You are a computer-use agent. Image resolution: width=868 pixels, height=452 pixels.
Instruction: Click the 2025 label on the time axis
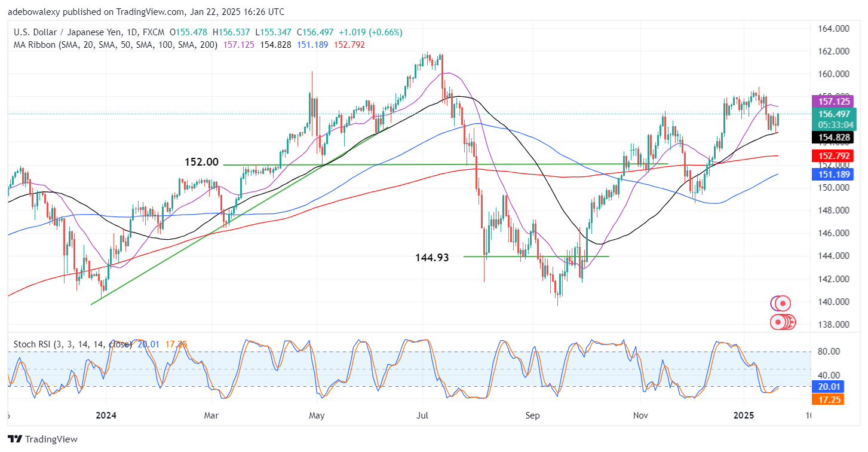point(744,415)
